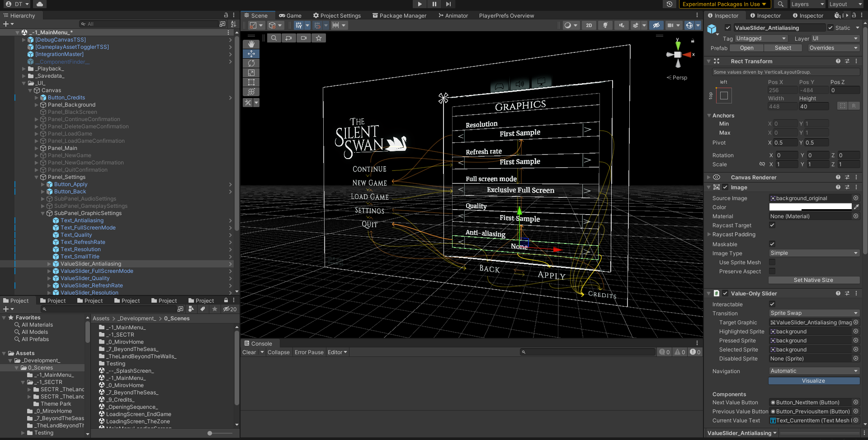Image resolution: width=868 pixels, height=440 pixels.
Task: Enable the Preserve Aspect checkbox
Action: [772, 271]
